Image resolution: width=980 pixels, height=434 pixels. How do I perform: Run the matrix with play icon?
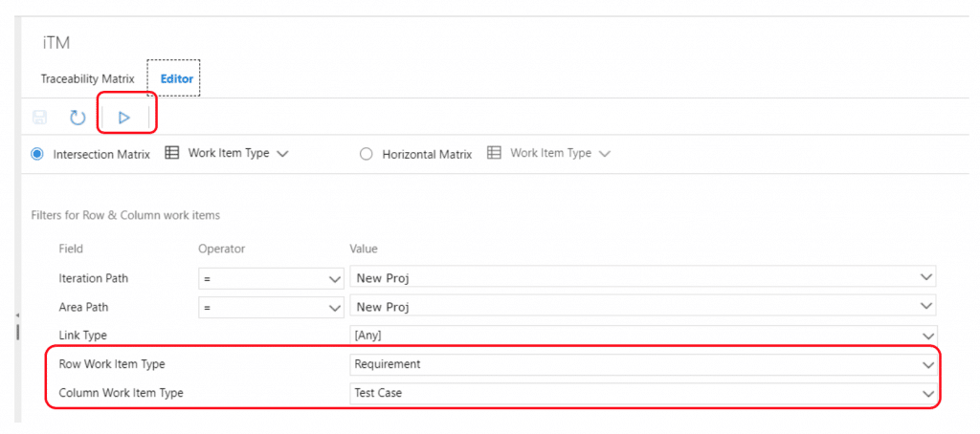(123, 118)
